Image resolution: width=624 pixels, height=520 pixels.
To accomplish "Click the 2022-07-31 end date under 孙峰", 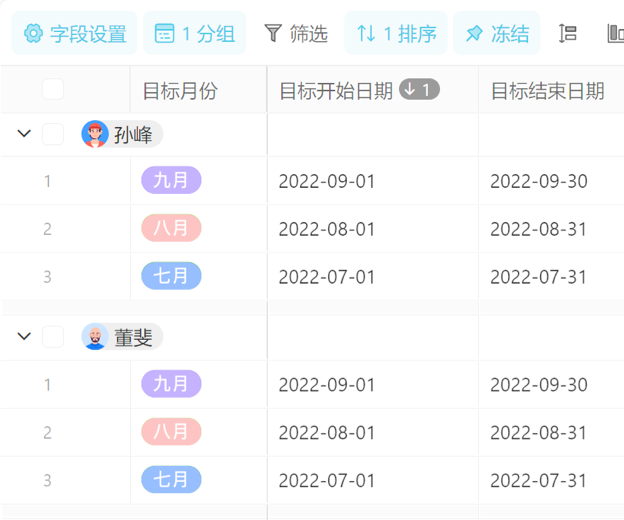I will pyautogui.click(x=538, y=277).
